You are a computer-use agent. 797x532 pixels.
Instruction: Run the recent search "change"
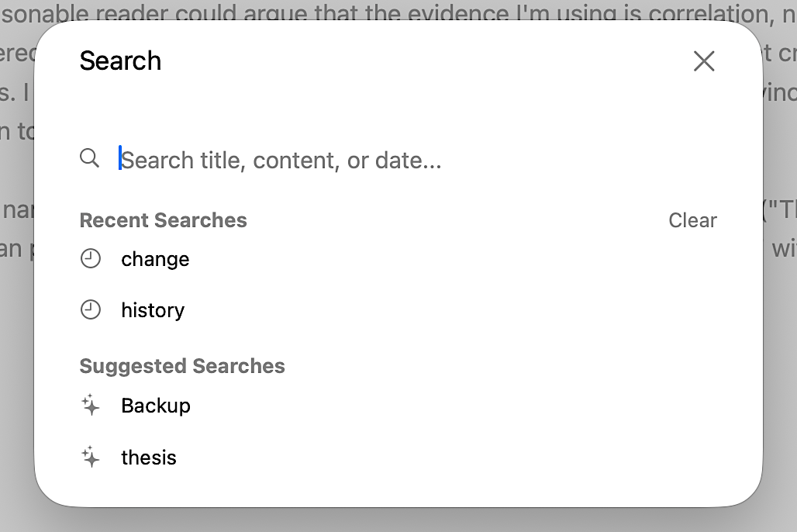pos(155,258)
